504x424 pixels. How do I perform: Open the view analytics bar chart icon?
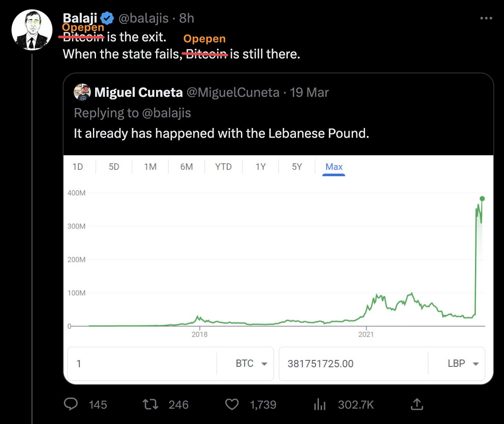(x=320, y=404)
